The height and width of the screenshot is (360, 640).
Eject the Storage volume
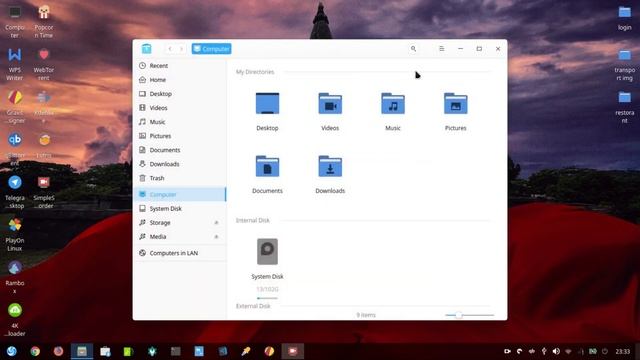coord(216,222)
